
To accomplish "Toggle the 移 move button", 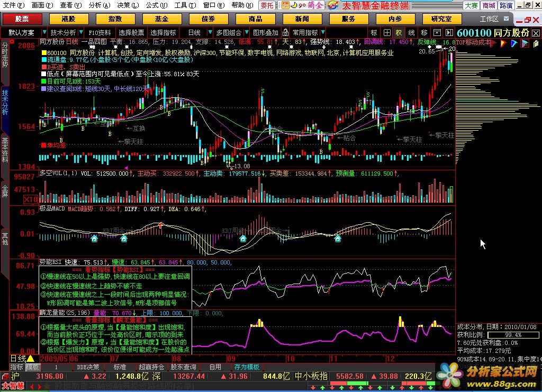I will [424, 33].
